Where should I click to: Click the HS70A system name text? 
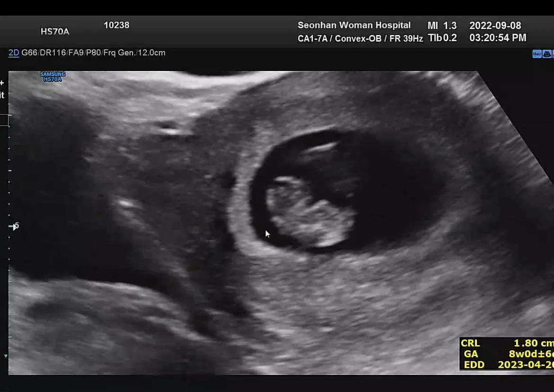click(55, 31)
